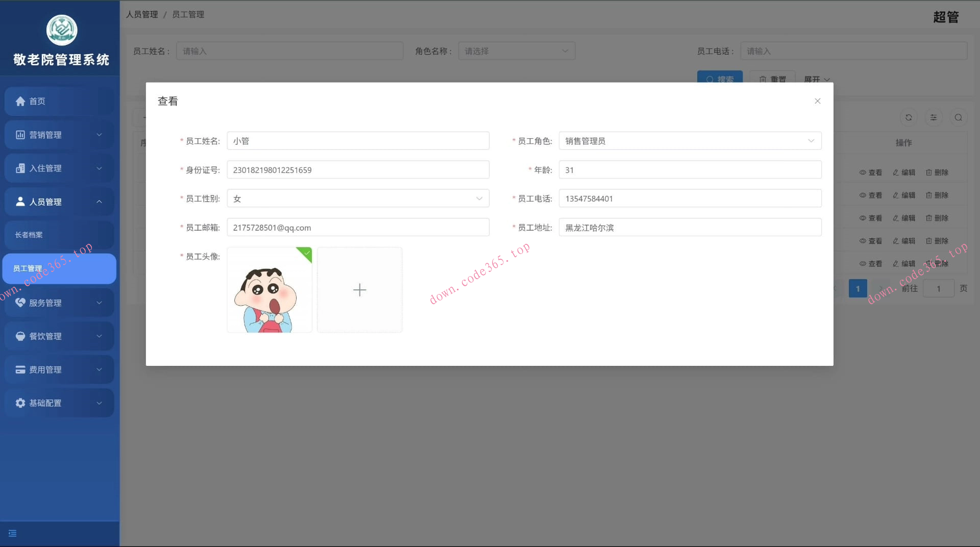This screenshot has width=980, height=547.
Task: Collapse the sidebar with bottom toggle icon
Action: pyautogui.click(x=12, y=533)
